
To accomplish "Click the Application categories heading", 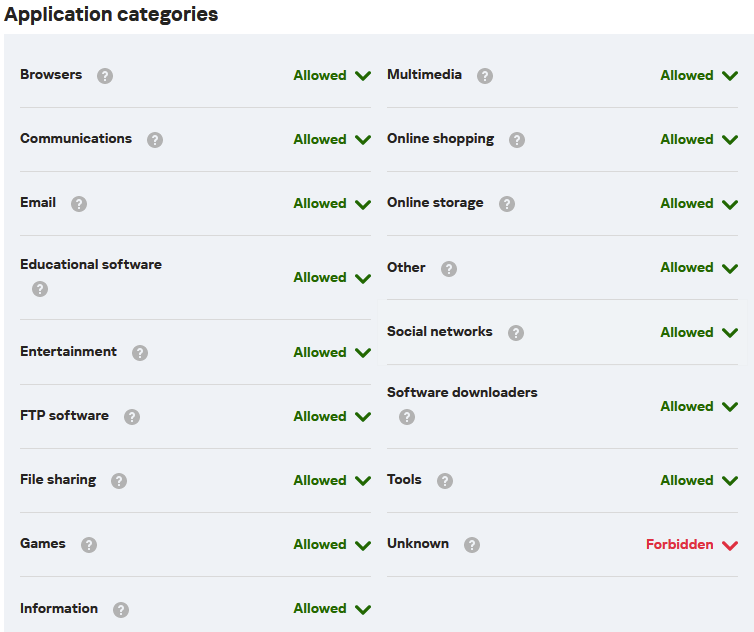I will 111,15.
